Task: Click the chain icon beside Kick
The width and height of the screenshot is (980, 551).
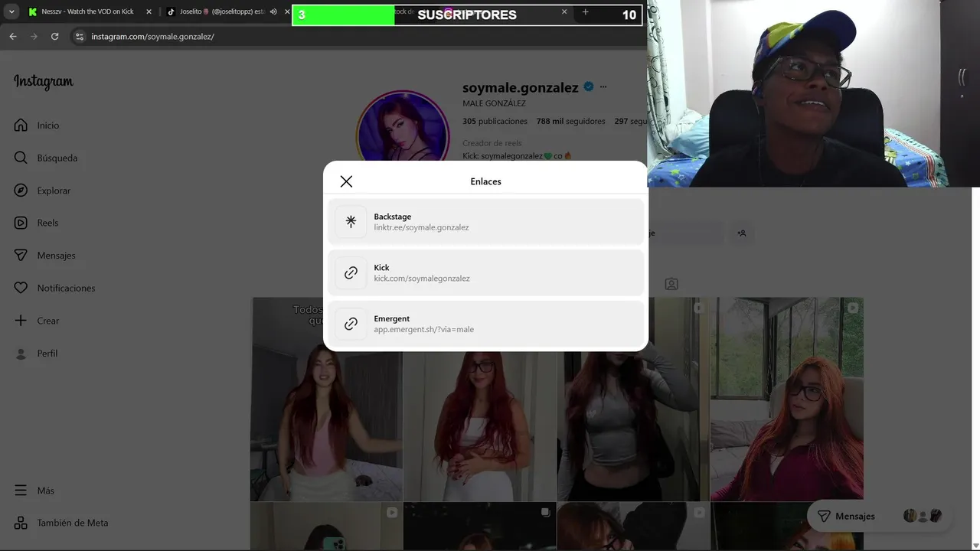Action: coord(351,272)
